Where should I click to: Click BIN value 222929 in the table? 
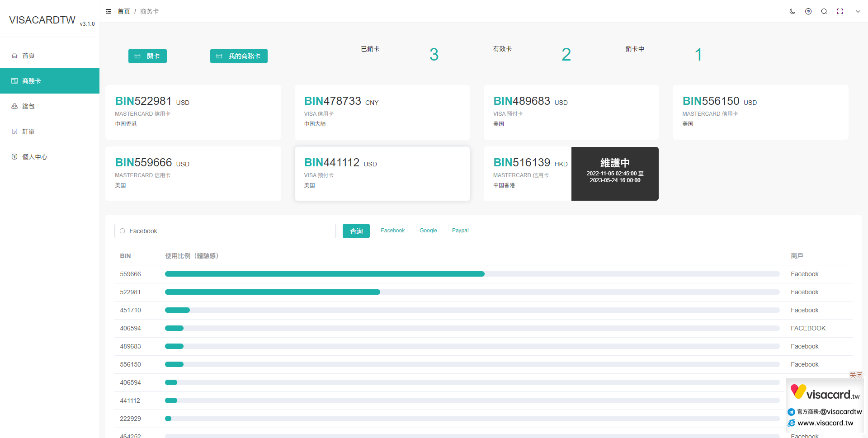130,419
